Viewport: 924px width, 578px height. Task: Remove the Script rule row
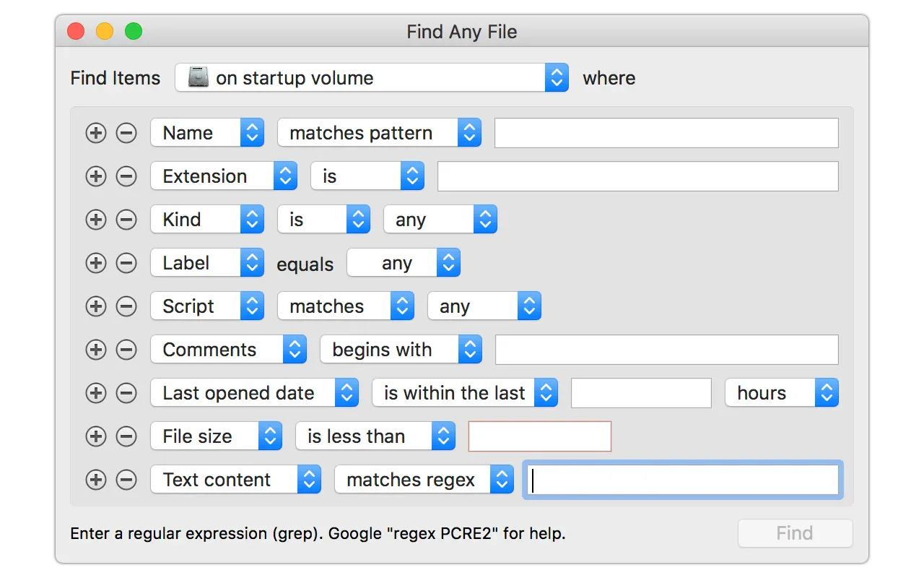point(126,306)
